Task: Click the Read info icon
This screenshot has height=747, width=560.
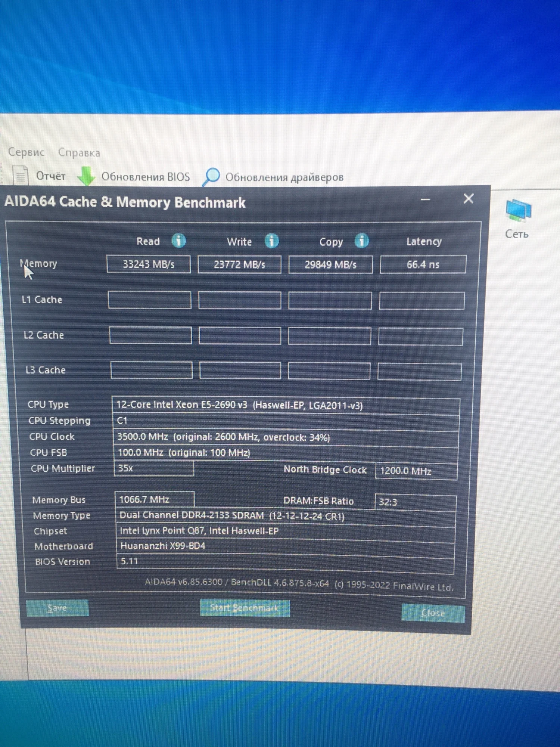Action: click(x=178, y=241)
